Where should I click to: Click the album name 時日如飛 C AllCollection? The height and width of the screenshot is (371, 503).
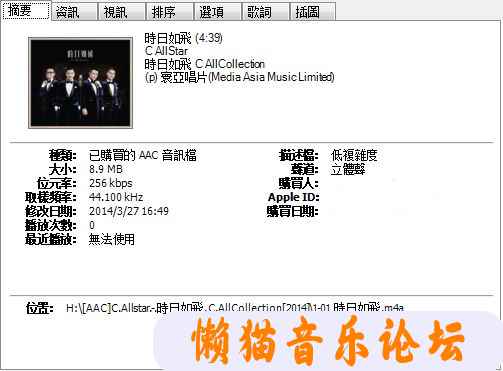(x=205, y=64)
